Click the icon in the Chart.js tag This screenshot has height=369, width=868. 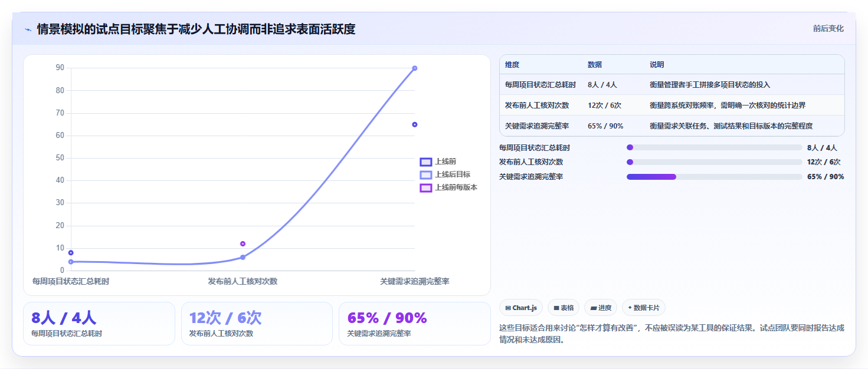tap(508, 308)
